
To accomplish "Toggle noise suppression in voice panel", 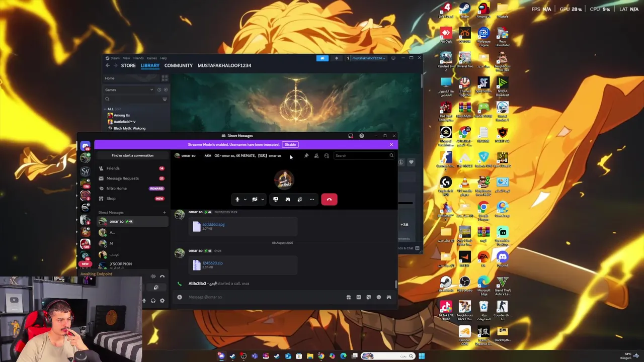I will pos(153,277).
